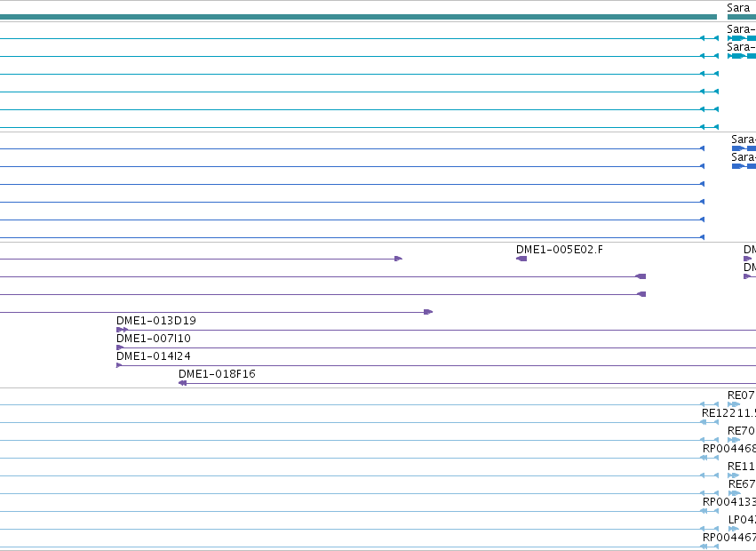This screenshot has width=756, height=551.
Task: Select the RP004467 label
Action: pyautogui.click(x=729, y=538)
